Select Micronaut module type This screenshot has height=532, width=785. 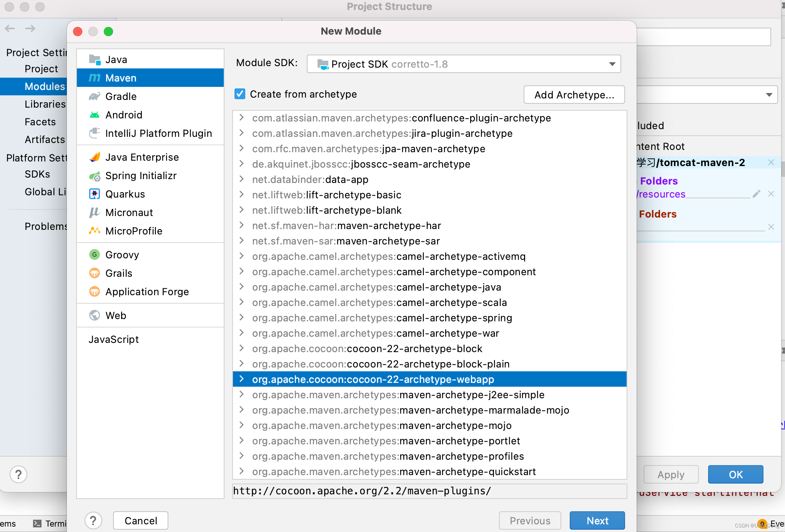point(150,213)
